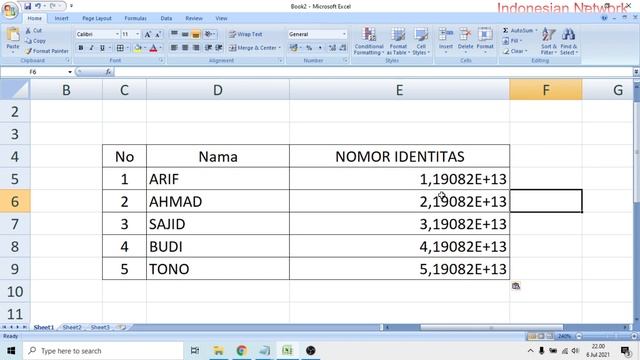The image size is (640, 360).
Task: Switch to Sheet2 tab
Action: (x=72, y=327)
